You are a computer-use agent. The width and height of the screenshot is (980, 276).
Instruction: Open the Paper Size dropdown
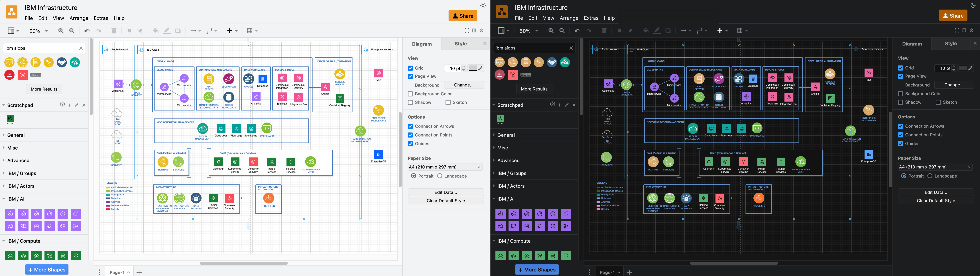pyautogui.click(x=445, y=167)
